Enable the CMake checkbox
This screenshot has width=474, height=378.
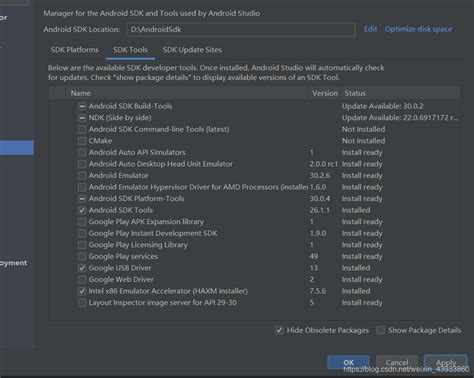[x=82, y=141]
